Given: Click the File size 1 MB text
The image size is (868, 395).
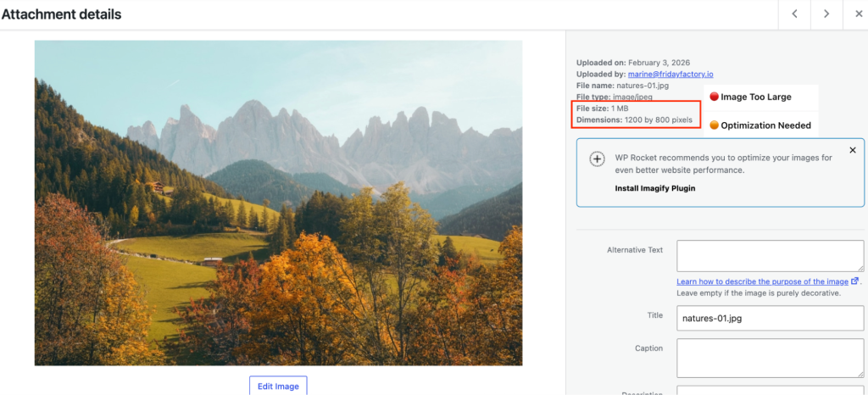Looking at the screenshot, I should 603,108.
